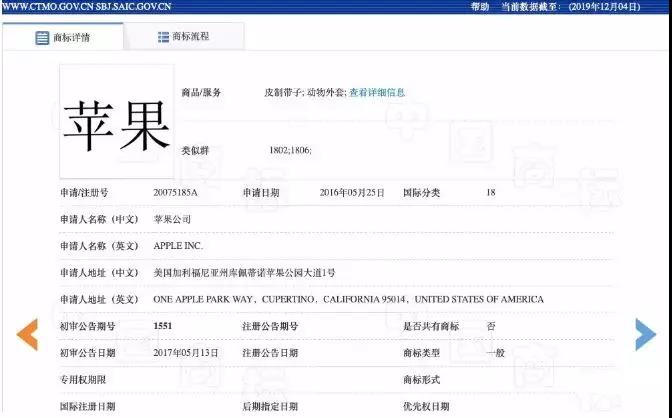This screenshot has height=418, width=672.
Task: Click the 是否共有商标 label
Action: click(431, 326)
